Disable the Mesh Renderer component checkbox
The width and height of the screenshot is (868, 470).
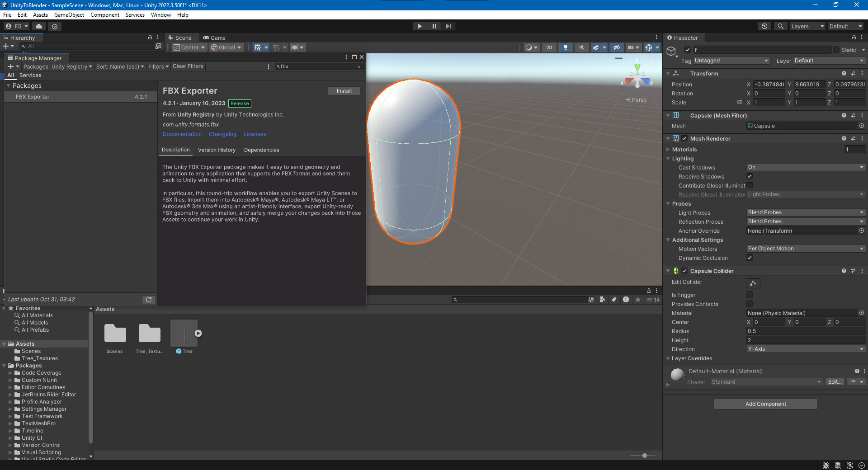click(684, 138)
